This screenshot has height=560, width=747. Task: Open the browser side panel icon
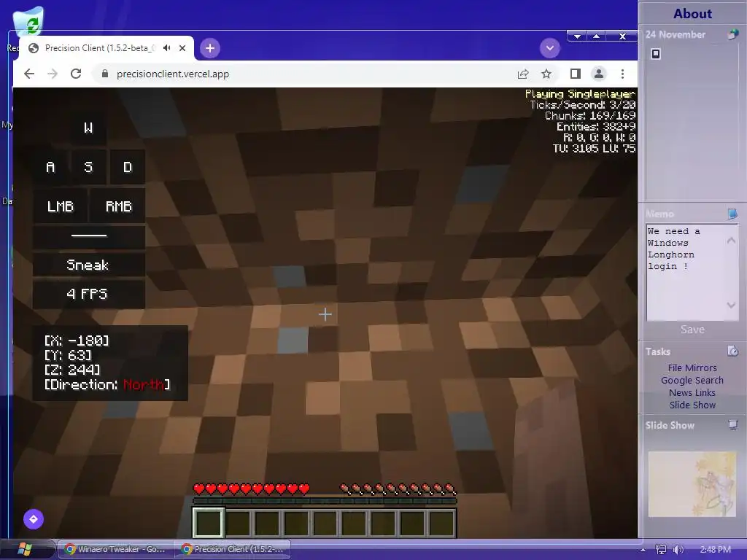[575, 74]
